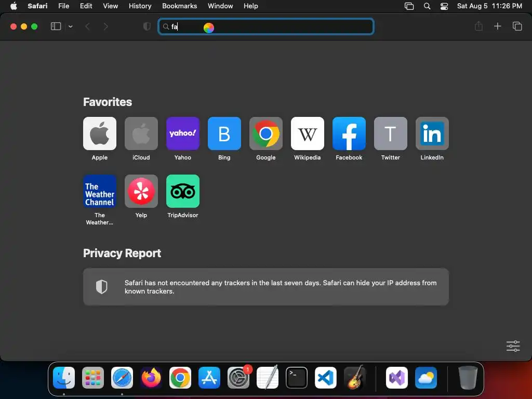Open Yahoo from Favorites

pyautogui.click(x=182, y=134)
